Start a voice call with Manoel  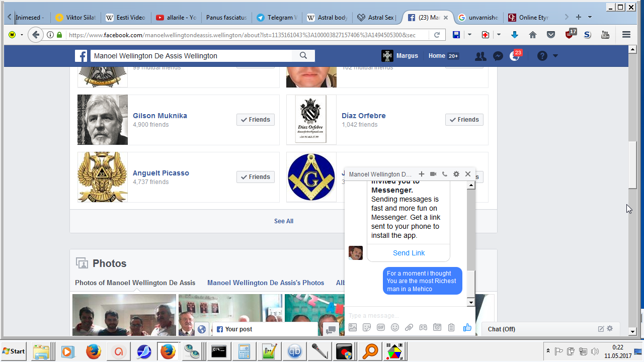445,174
